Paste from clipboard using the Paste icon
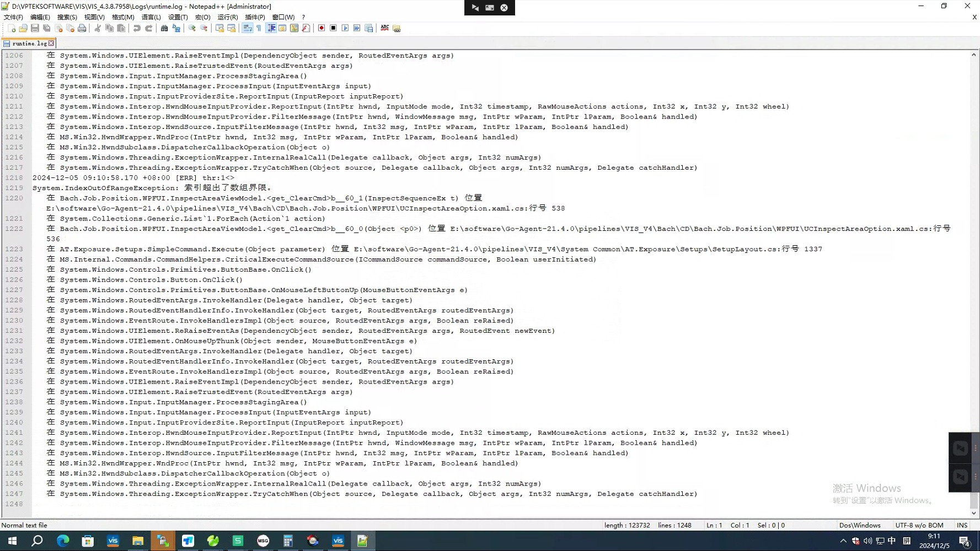This screenshot has width=980, height=551. (121, 28)
